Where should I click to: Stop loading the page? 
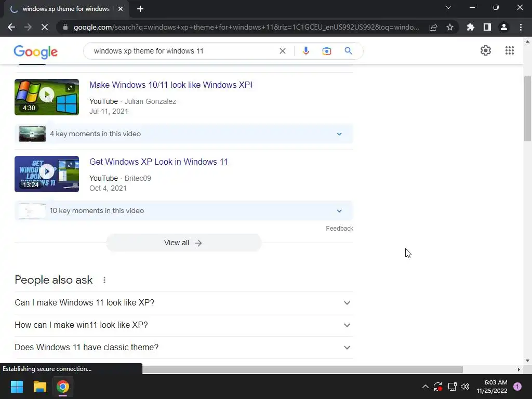pos(45,27)
